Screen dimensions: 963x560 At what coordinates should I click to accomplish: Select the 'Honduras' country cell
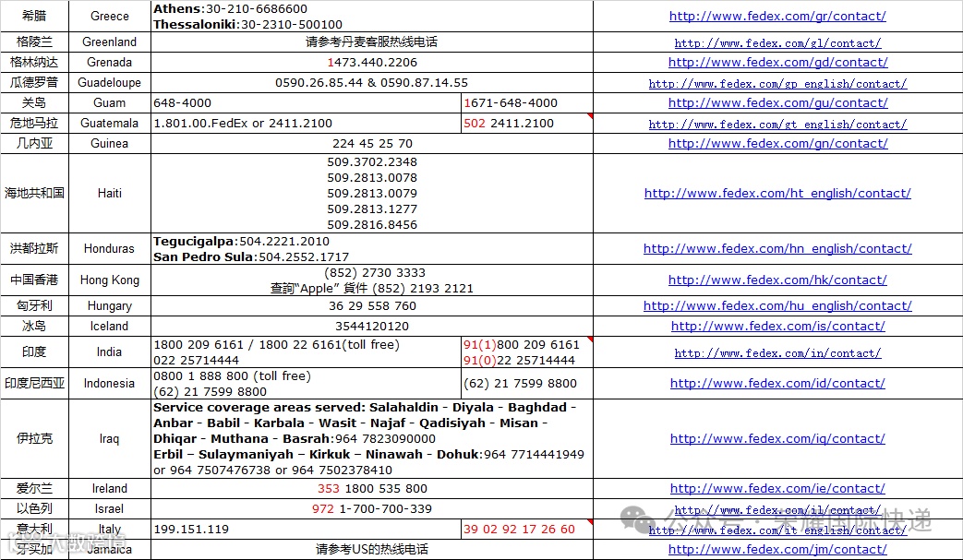click(110, 248)
